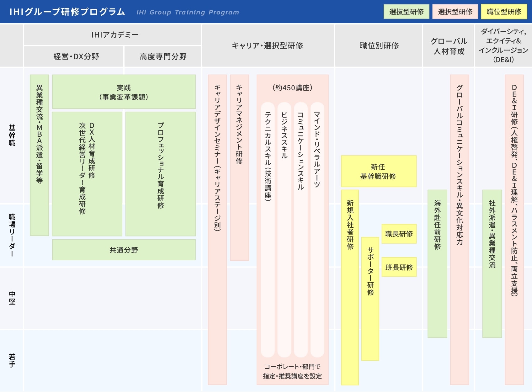
Task: Click the 共通分野 box
Action: pos(124,250)
